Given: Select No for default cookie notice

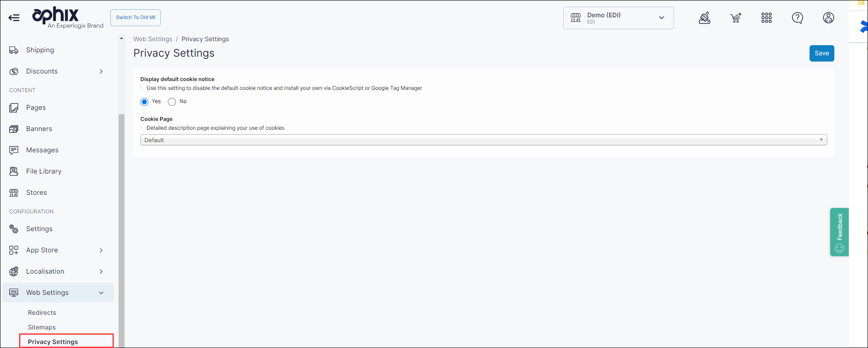Looking at the screenshot, I should (172, 102).
